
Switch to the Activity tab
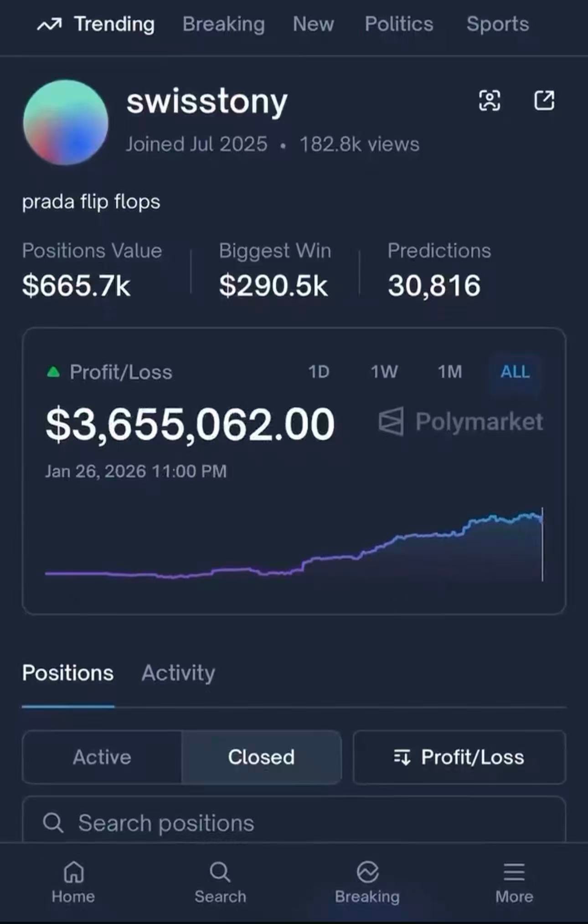[x=178, y=673]
